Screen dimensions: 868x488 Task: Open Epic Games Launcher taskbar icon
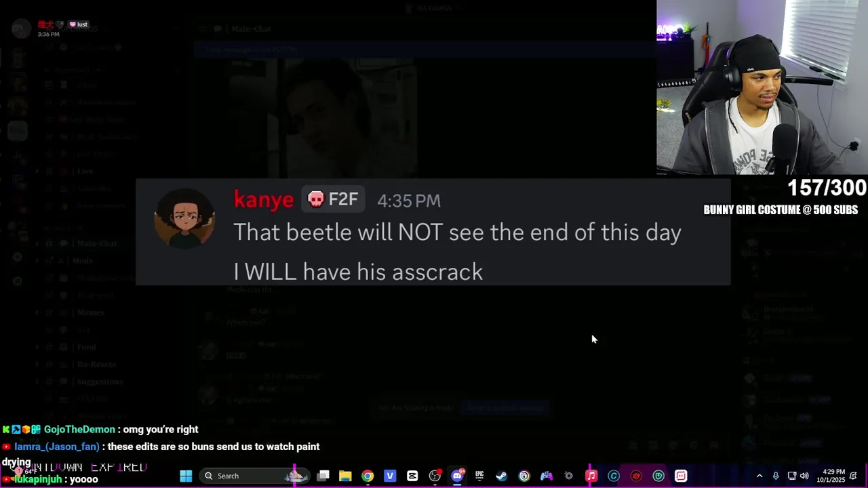[x=479, y=476]
